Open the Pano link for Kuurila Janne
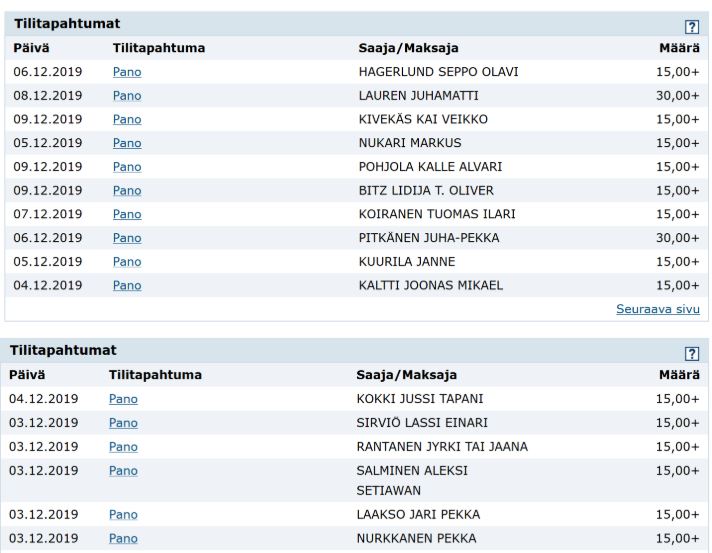Image resolution: width=712 pixels, height=553 pixels. click(127, 262)
